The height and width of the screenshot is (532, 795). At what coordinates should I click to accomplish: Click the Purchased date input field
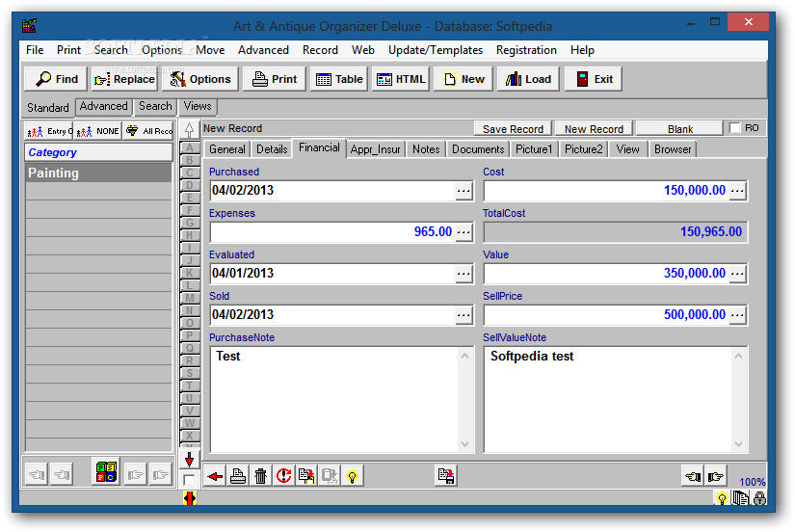[332, 191]
